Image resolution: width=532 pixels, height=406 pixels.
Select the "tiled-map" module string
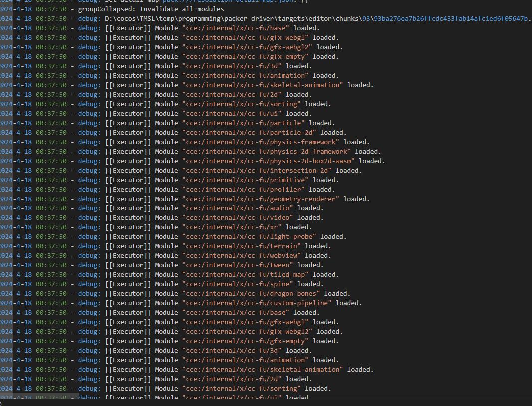(245, 274)
